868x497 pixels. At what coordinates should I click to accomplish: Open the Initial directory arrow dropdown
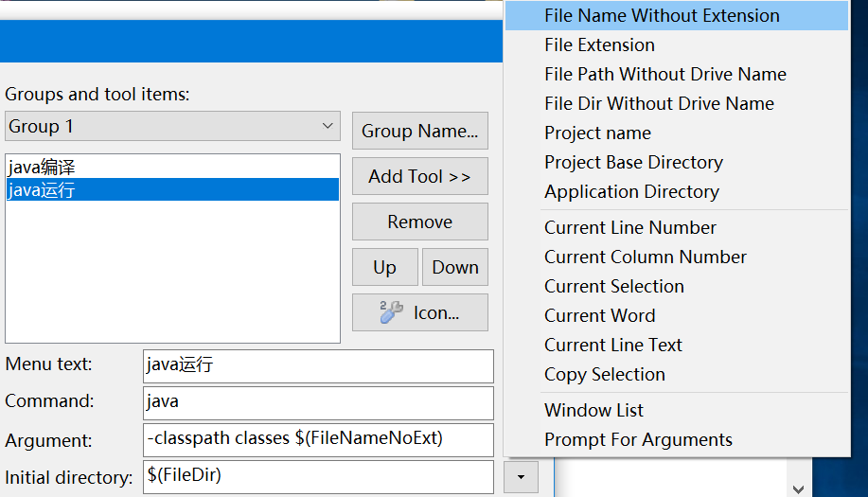pyautogui.click(x=521, y=476)
